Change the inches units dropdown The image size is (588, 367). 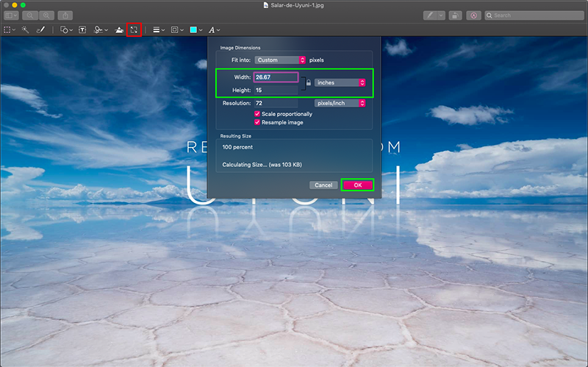tap(340, 82)
